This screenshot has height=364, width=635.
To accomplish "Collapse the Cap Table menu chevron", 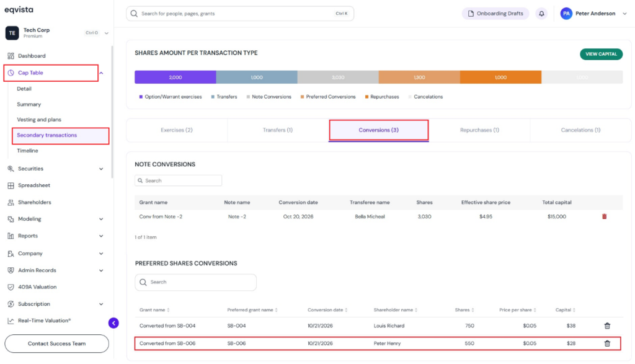I will pos(101,73).
